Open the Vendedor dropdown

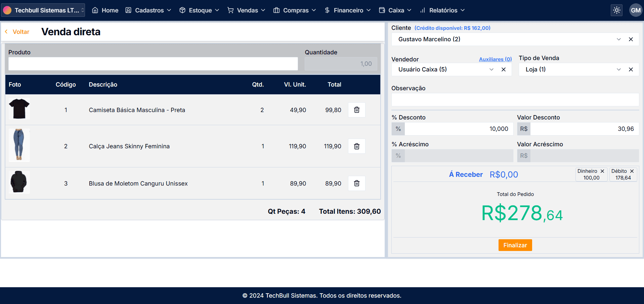[x=491, y=69]
